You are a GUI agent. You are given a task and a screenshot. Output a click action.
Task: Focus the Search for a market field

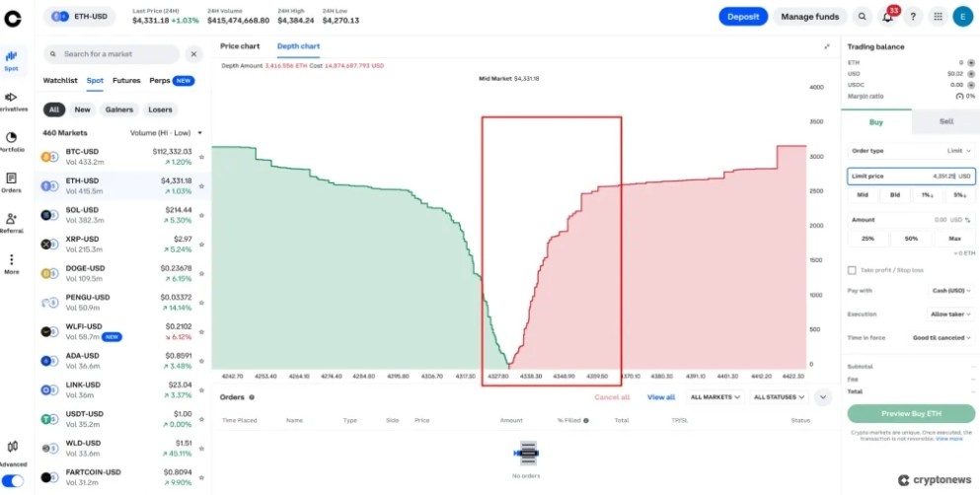112,54
